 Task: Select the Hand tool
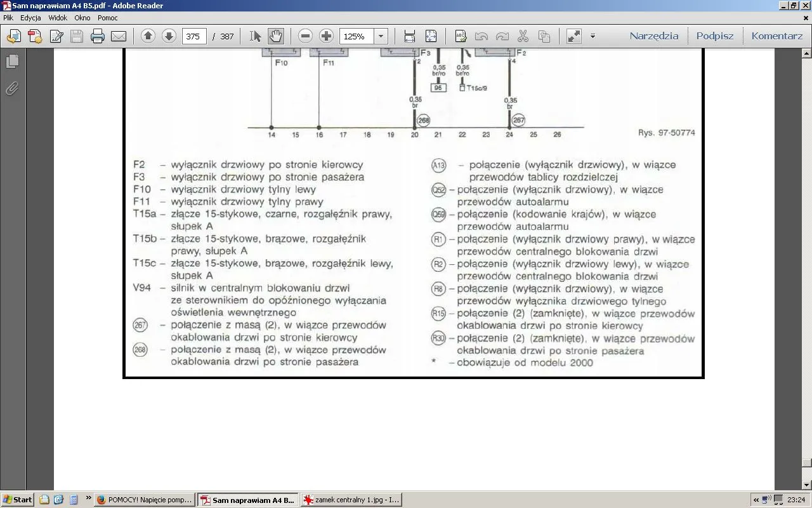pyautogui.click(x=275, y=36)
